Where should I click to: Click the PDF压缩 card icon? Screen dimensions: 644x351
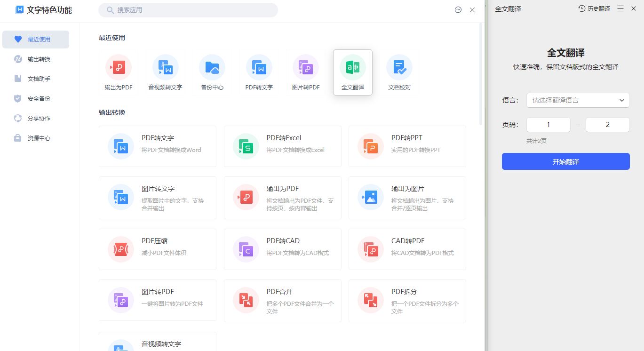click(121, 249)
